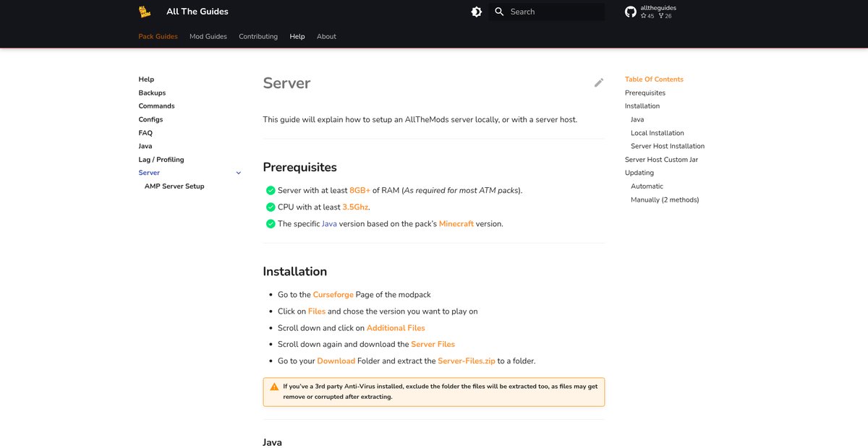
Task: Jump to Manually (2 methods) section
Action: (x=665, y=199)
